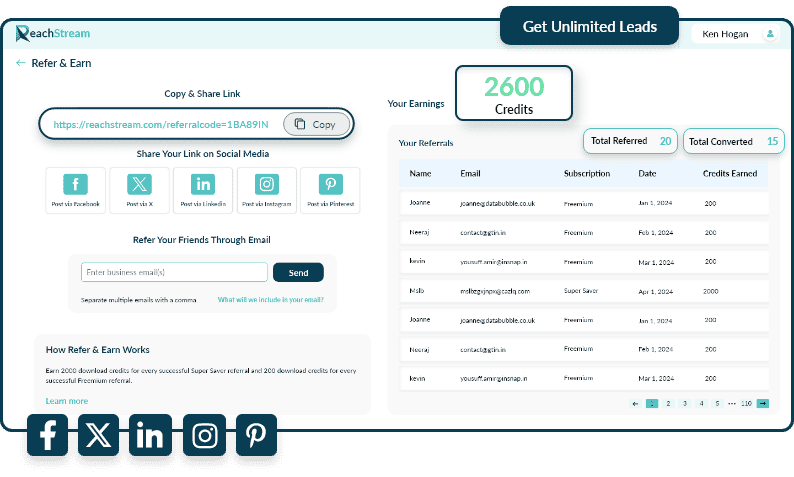794x477 pixels.
Task: Open the Ken Hogan profile avatar icon
Action: (x=770, y=34)
